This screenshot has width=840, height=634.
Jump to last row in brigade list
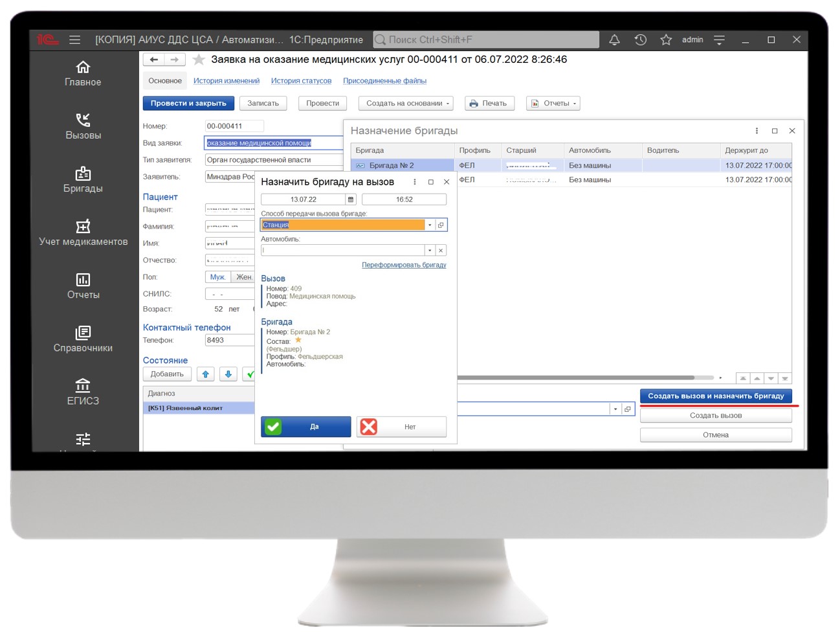785,378
